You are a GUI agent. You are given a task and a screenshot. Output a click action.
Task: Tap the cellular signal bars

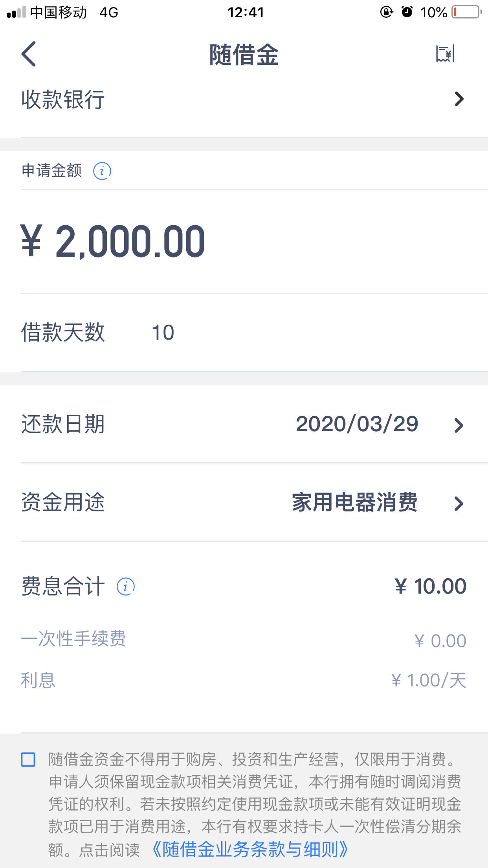point(16,12)
